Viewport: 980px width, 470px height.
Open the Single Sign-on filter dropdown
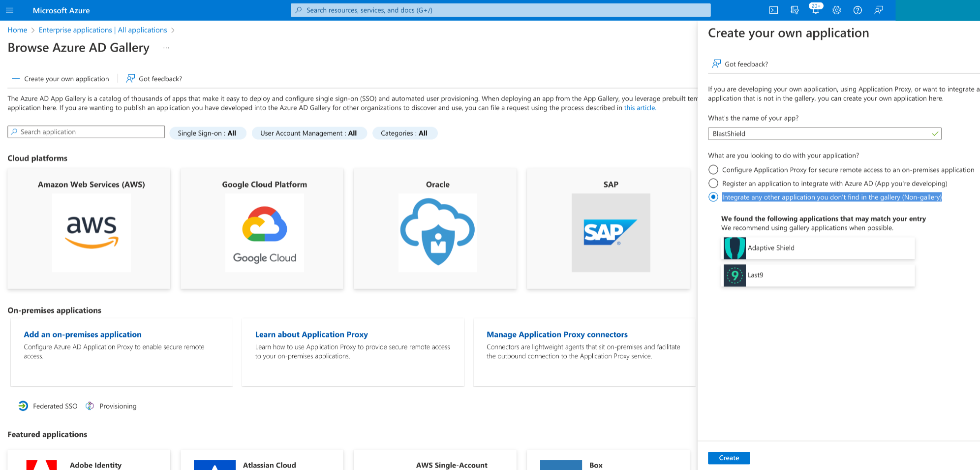click(208, 133)
